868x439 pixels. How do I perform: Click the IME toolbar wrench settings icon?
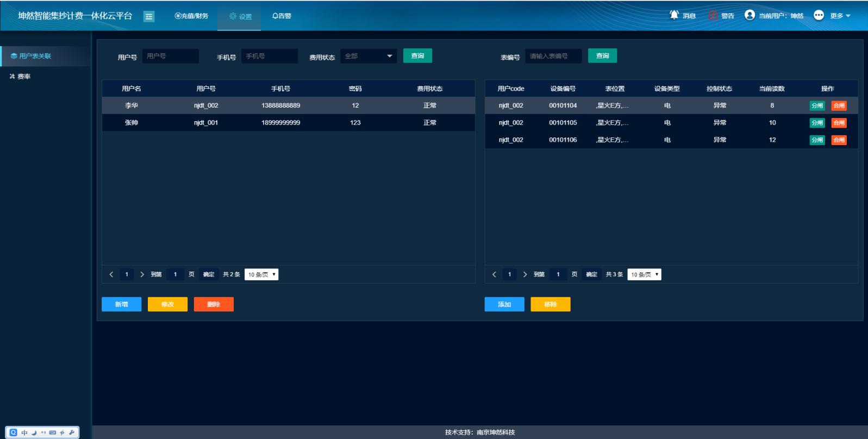[x=72, y=432]
